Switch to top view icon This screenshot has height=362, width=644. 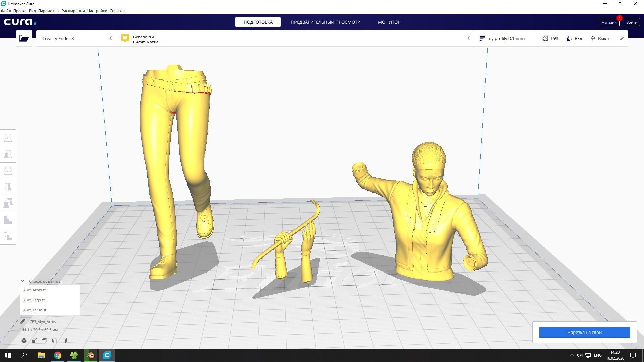pos(44,341)
